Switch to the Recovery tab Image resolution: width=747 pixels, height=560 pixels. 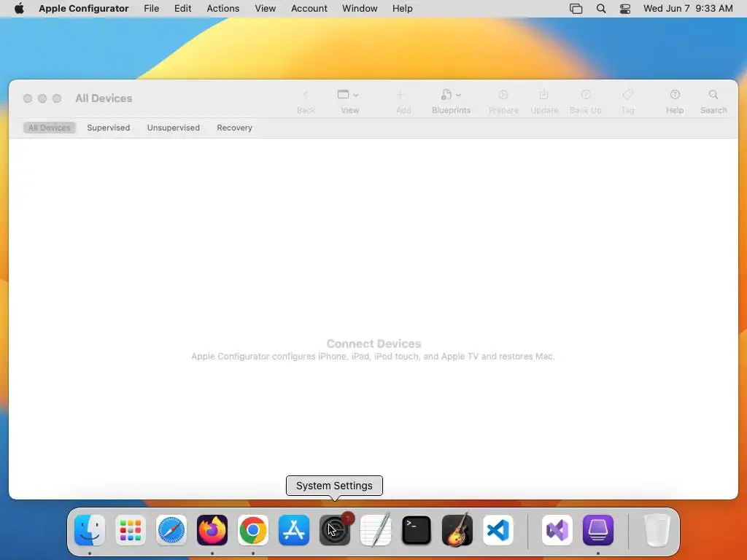(234, 128)
